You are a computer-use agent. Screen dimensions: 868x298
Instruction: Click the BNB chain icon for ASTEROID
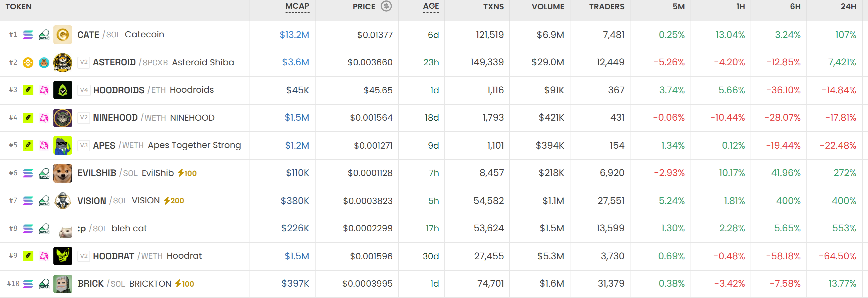(28, 62)
